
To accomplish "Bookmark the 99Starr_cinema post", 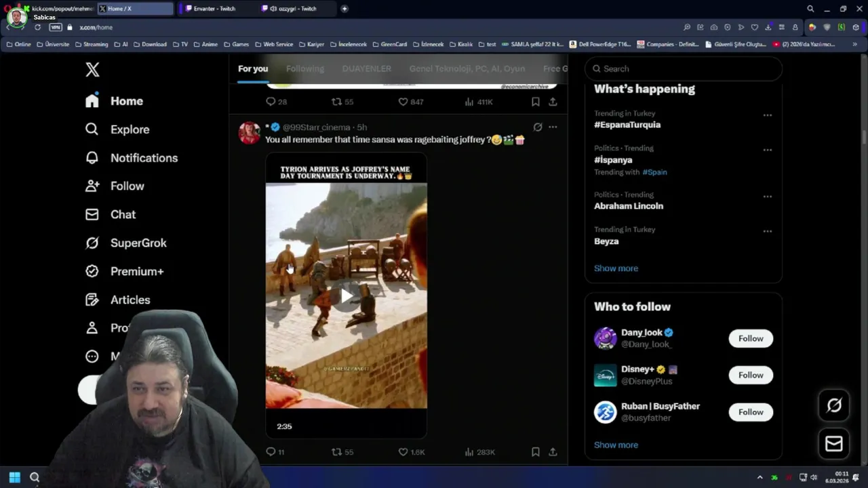I will click(x=536, y=452).
